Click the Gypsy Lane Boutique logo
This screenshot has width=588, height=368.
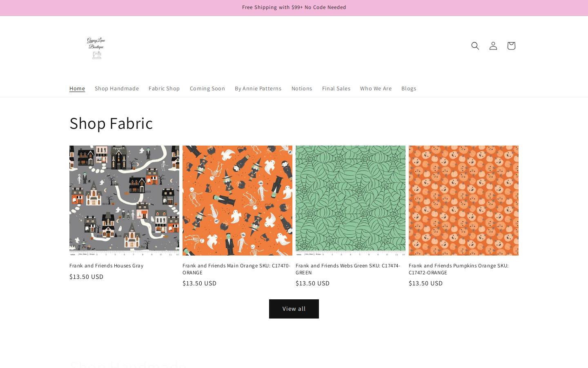[x=96, y=48]
